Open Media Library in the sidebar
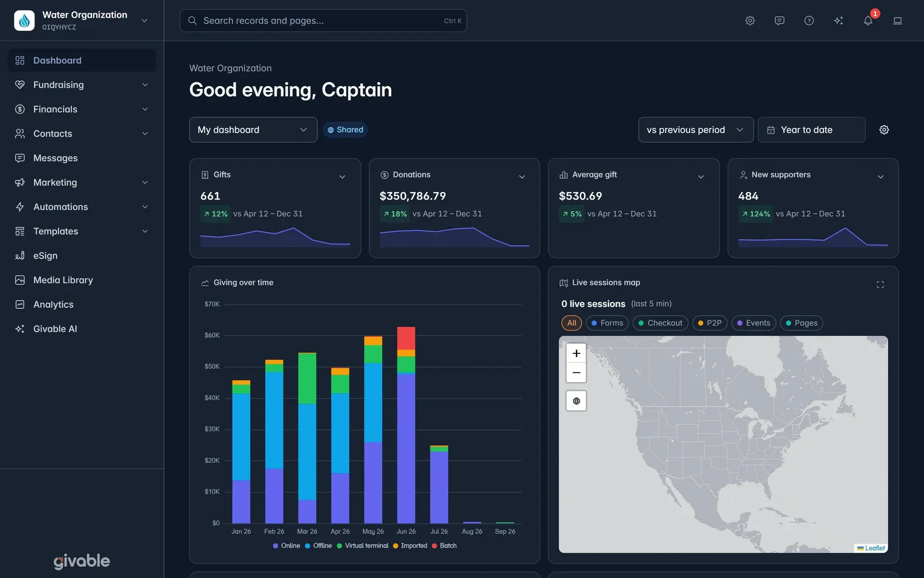 [x=82, y=280]
